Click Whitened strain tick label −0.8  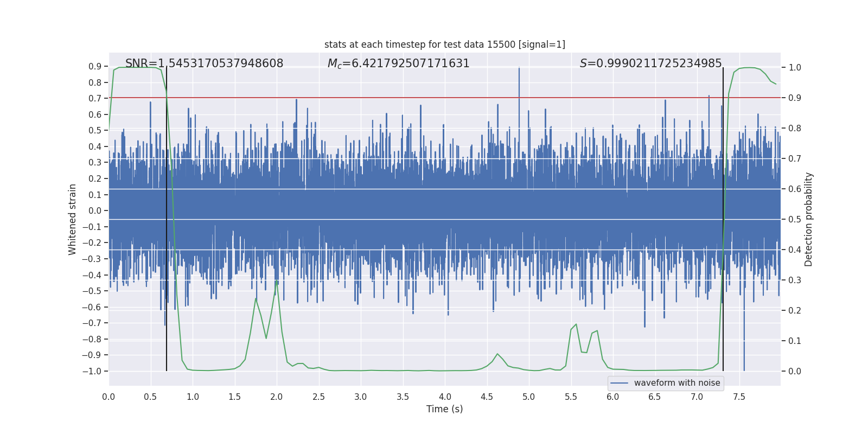92,339
